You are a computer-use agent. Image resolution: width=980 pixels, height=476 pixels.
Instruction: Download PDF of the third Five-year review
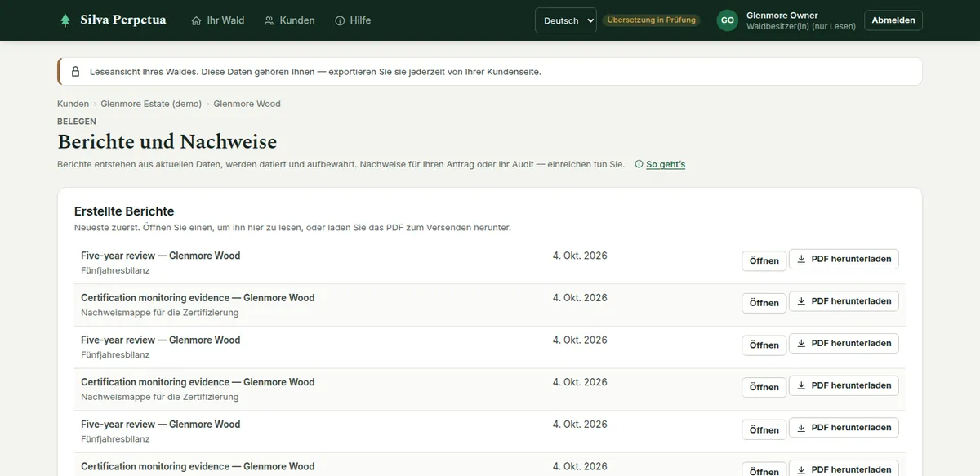[x=844, y=428]
